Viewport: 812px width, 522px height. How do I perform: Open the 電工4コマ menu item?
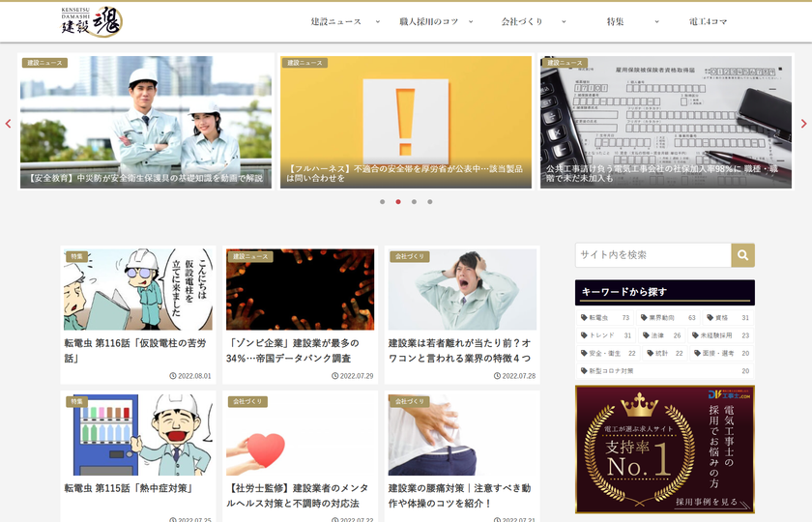(x=708, y=21)
